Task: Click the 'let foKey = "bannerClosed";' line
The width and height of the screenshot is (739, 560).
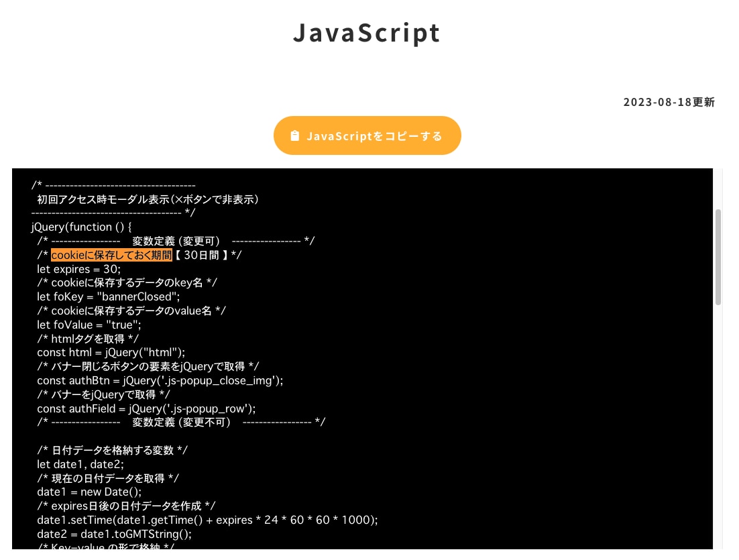Action: (109, 296)
